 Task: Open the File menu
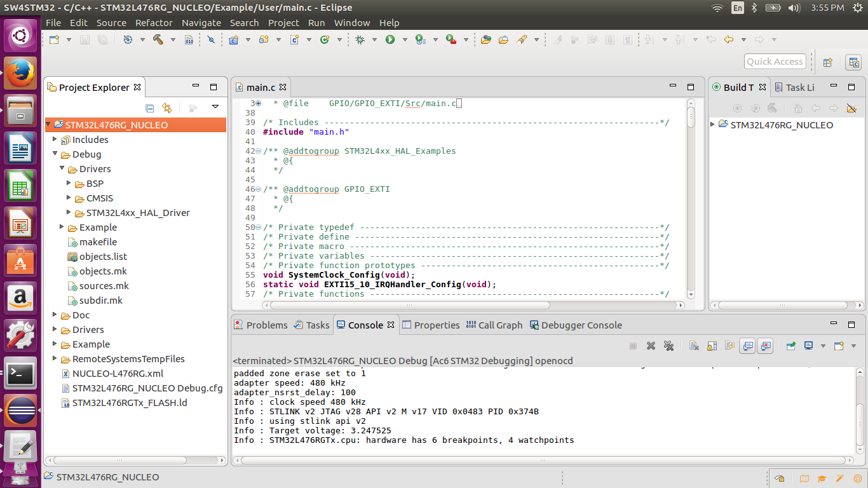(53, 23)
